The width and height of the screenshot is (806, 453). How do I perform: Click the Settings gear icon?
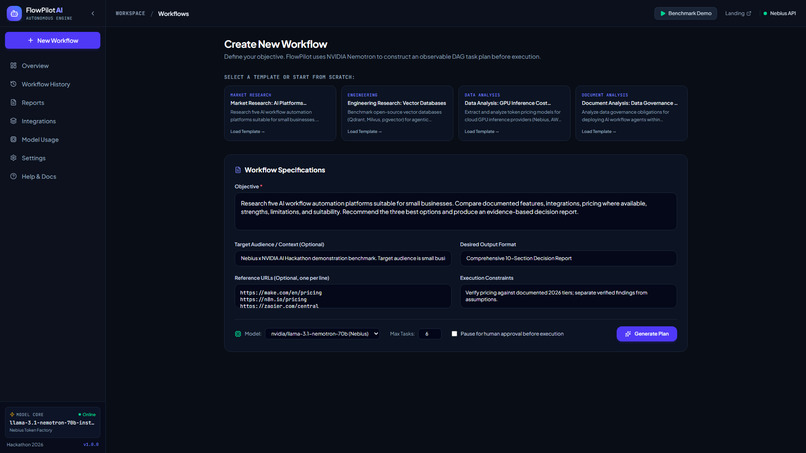tap(13, 158)
